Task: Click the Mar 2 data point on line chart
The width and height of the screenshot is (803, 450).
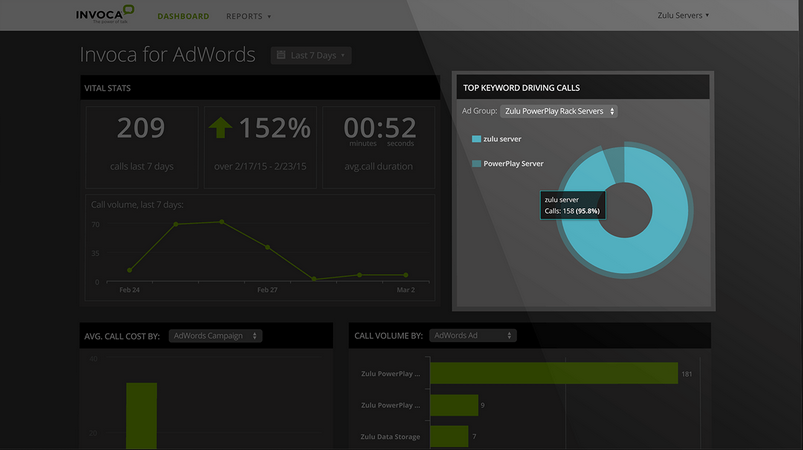Action: 406,275
